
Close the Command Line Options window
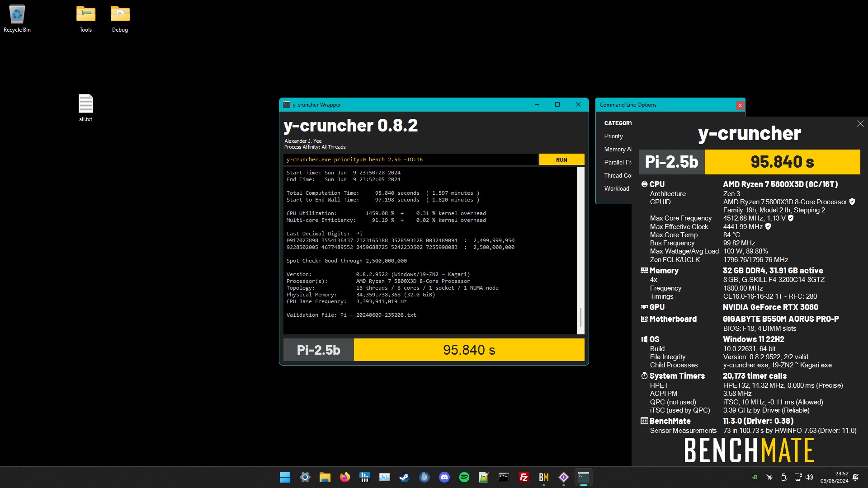(740, 105)
